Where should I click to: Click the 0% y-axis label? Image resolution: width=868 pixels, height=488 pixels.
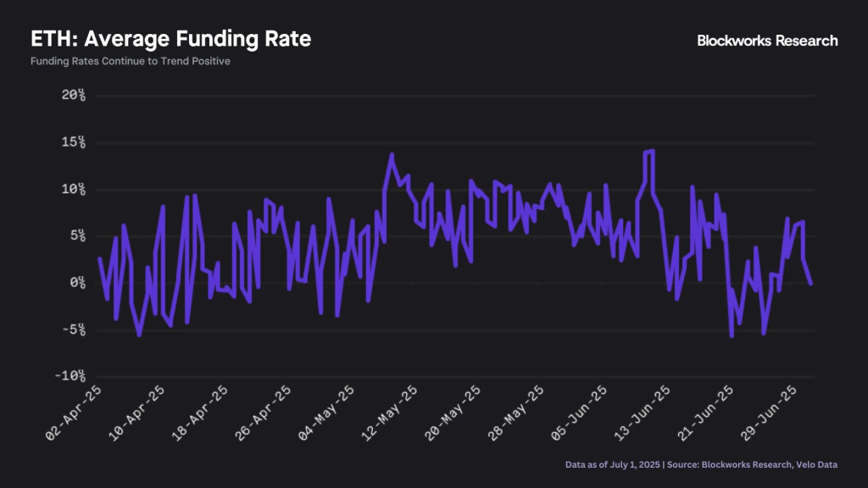(77, 283)
